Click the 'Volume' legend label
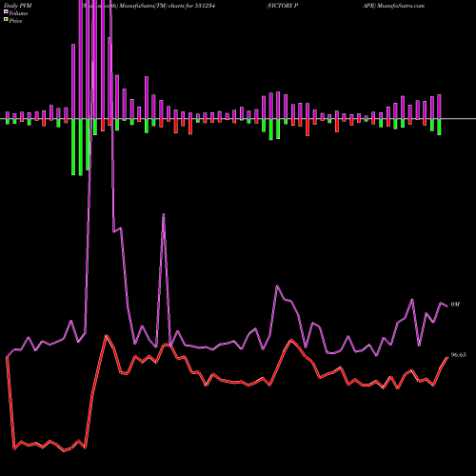 18,13
